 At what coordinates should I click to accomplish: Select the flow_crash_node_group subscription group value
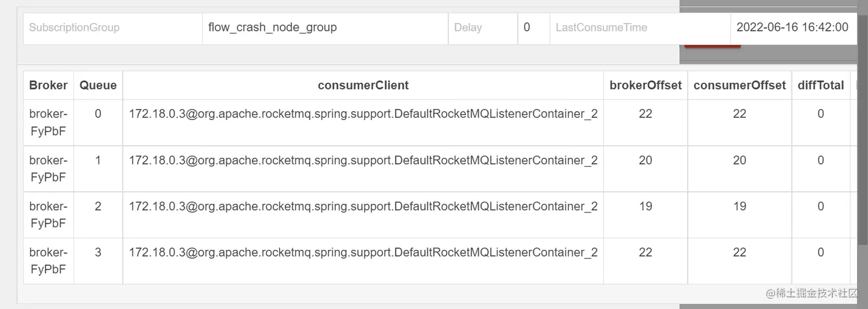click(272, 28)
